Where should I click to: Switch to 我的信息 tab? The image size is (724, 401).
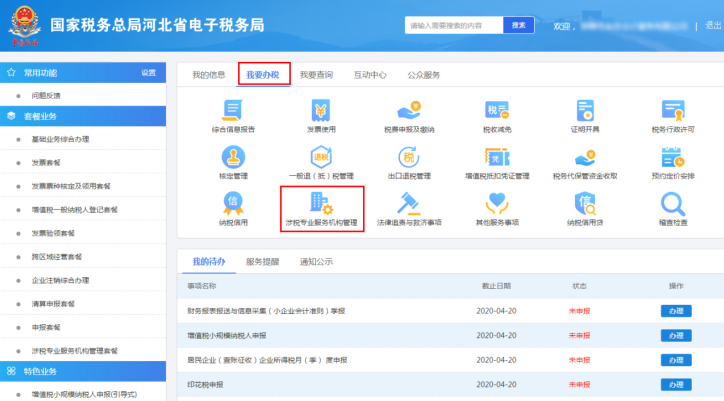209,75
